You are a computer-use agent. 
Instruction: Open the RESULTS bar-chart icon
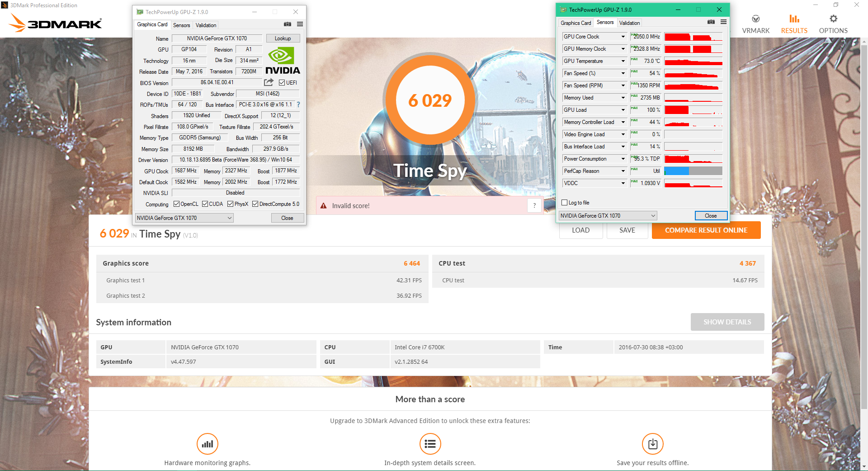tap(794, 19)
